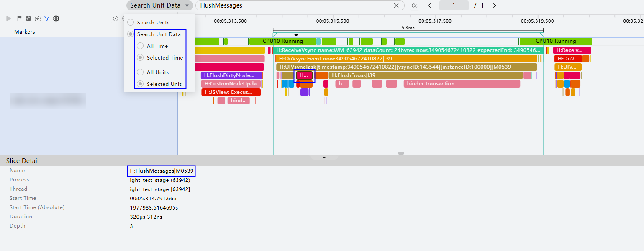The height and width of the screenshot is (251, 644).
Task: Collapse the Slice Detail panel with center arrow
Action: pyautogui.click(x=324, y=158)
